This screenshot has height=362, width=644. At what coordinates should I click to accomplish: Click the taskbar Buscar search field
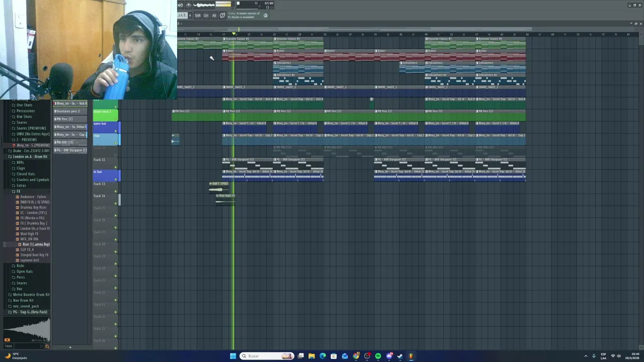click(x=267, y=356)
